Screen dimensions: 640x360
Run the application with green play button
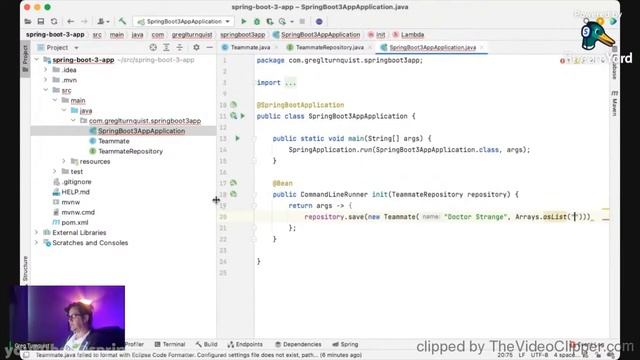[x=244, y=21]
